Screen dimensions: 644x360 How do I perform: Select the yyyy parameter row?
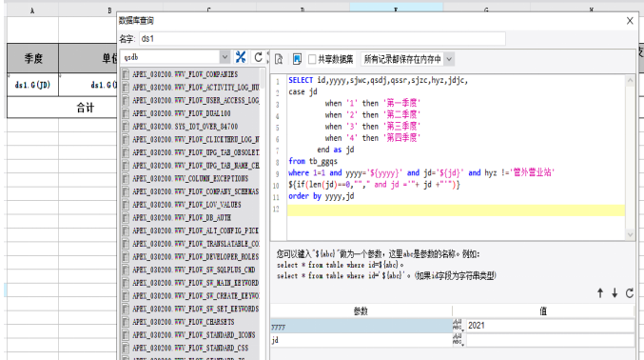(361, 326)
